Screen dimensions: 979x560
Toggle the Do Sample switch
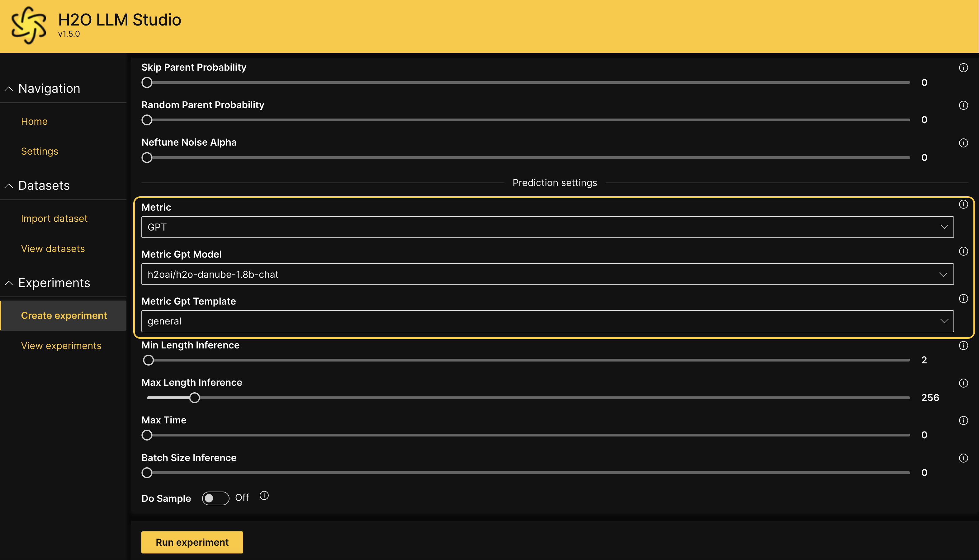coord(215,498)
